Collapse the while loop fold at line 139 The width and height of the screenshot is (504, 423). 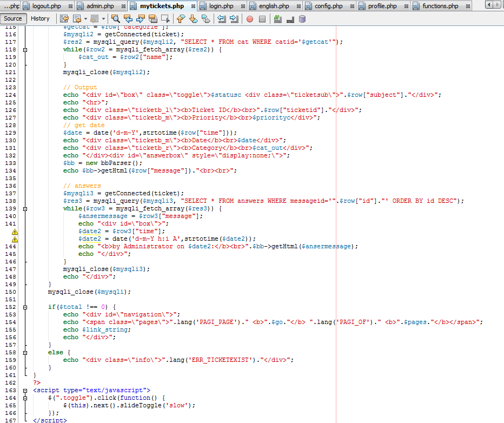(25, 209)
